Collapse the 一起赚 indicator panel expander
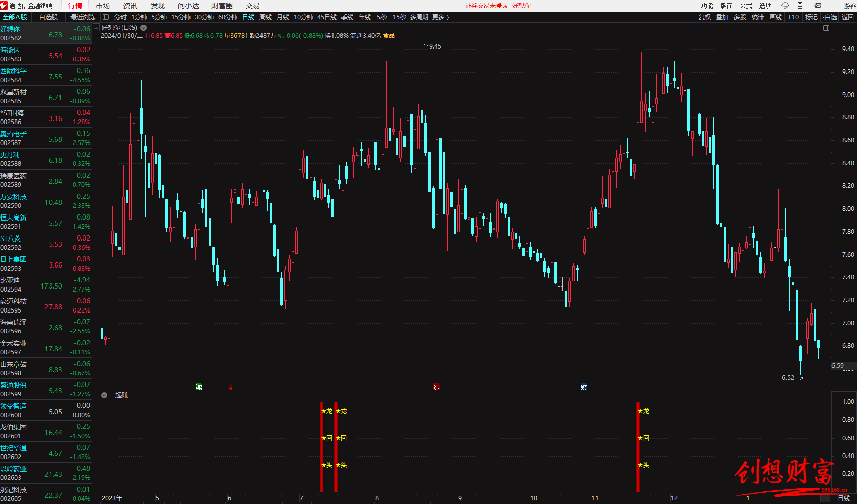The height and width of the screenshot is (504, 857). pos(104,395)
